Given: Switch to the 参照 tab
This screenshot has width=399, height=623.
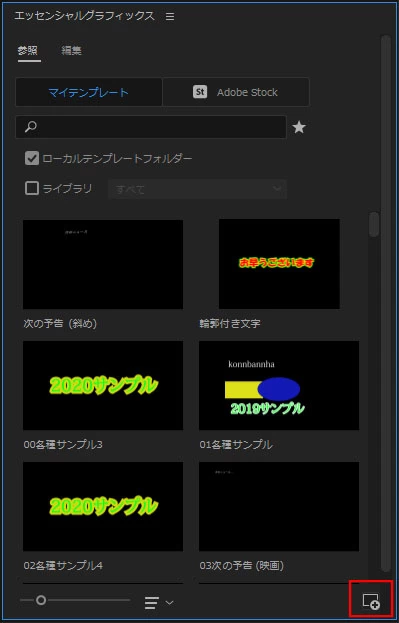Looking at the screenshot, I should coord(28,51).
